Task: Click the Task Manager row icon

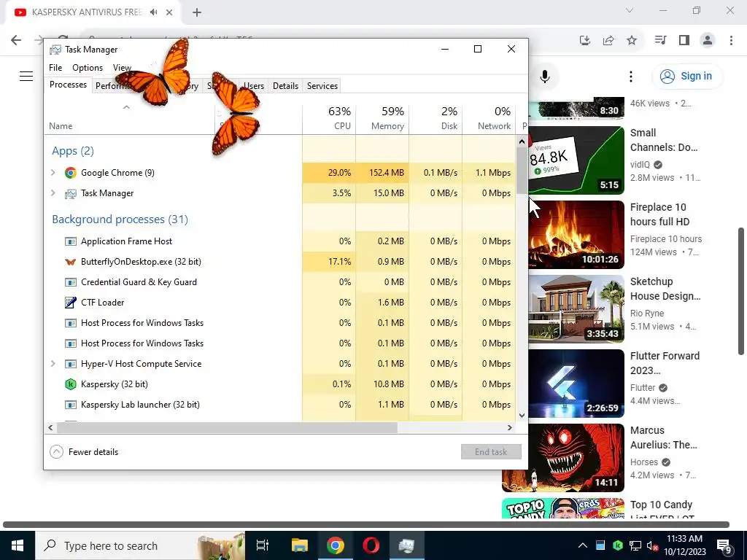Action: 71,193
